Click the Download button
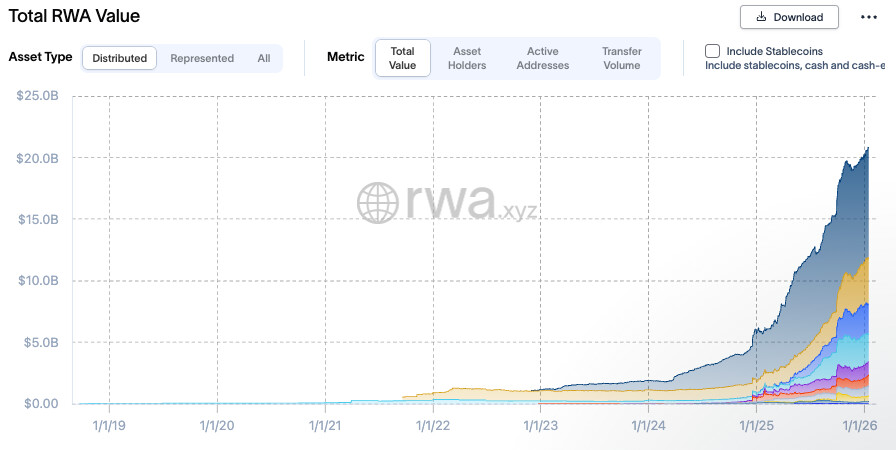This screenshot has height=450, width=896. click(789, 17)
